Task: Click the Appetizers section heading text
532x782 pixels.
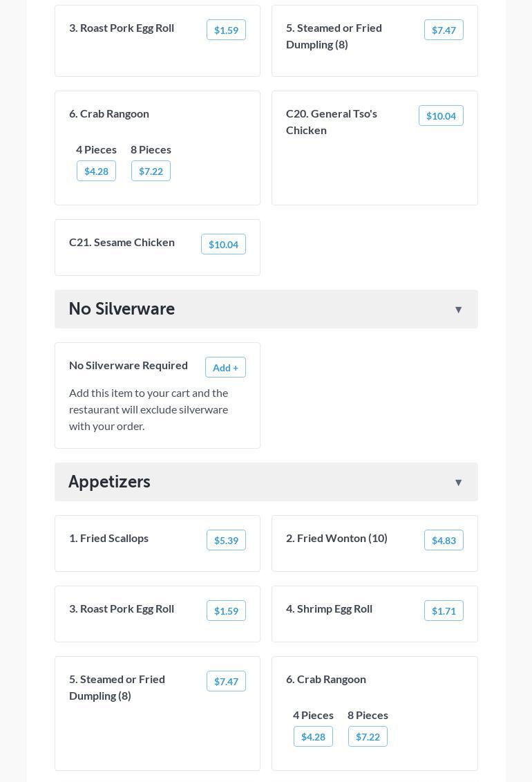Action: tap(109, 482)
